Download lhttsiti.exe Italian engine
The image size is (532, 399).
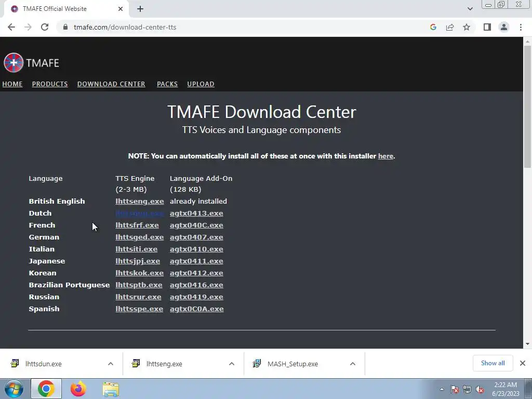click(137, 249)
